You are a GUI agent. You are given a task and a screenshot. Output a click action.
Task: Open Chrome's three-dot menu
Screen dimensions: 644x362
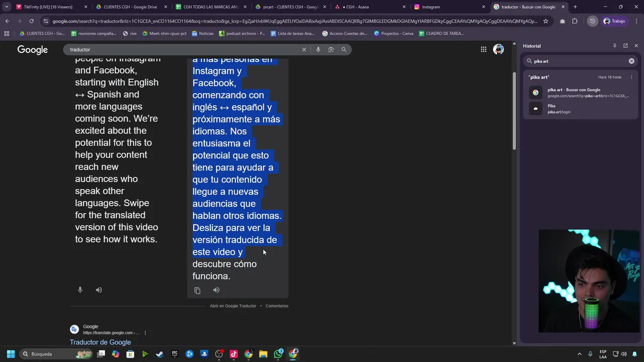coord(635,21)
